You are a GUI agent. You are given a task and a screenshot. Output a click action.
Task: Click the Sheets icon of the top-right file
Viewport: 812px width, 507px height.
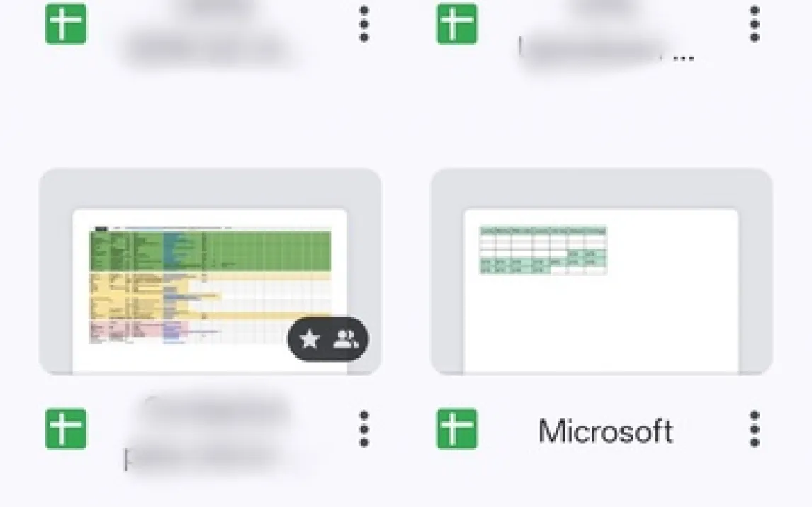pyautogui.click(x=457, y=24)
